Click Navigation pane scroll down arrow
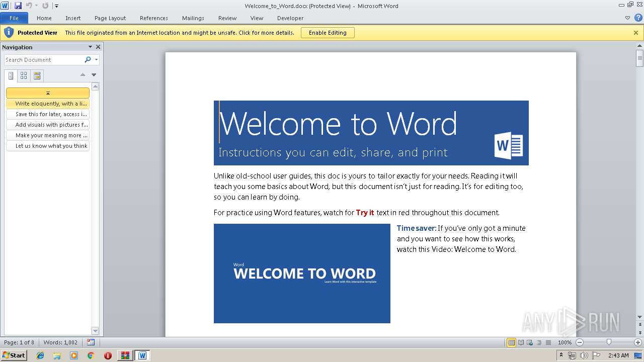Viewport: 644px width, 362px height. click(x=95, y=330)
